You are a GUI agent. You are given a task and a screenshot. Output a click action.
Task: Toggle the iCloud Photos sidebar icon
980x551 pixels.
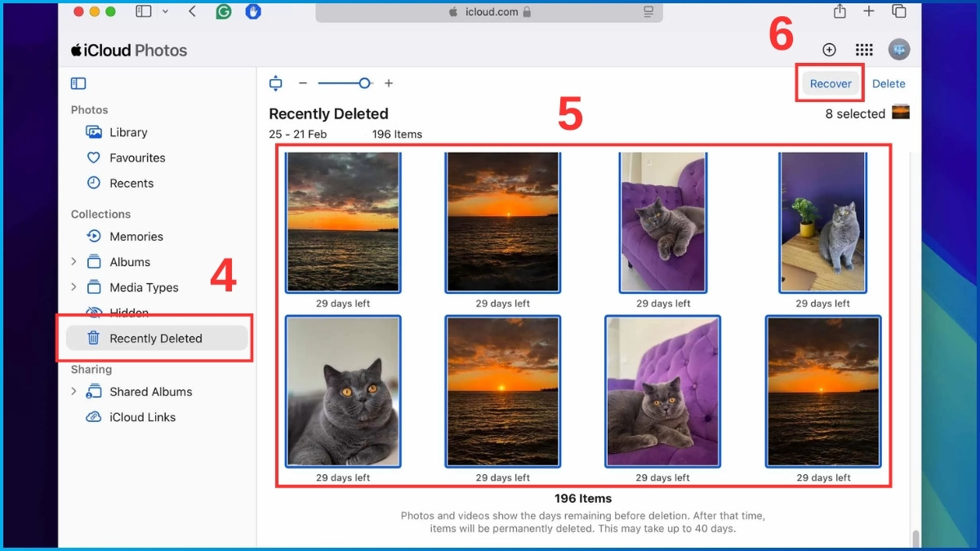pyautogui.click(x=78, y=83)
